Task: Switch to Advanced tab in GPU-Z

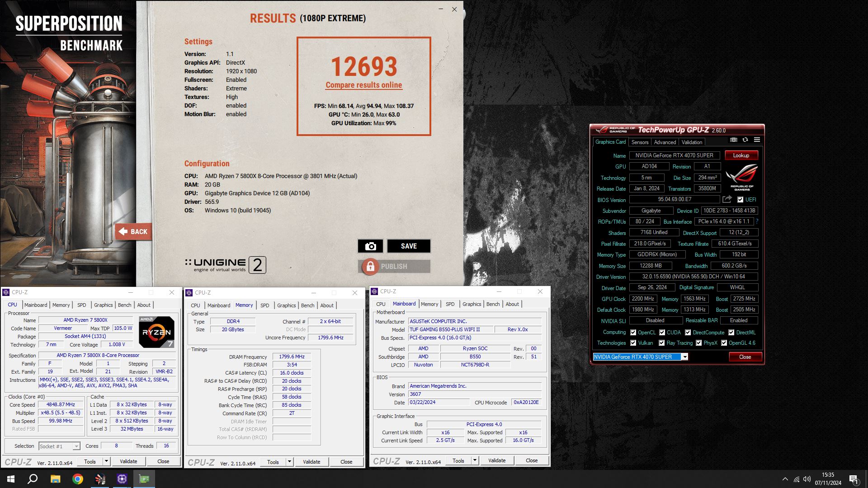Action: click(x=665, y=142)
